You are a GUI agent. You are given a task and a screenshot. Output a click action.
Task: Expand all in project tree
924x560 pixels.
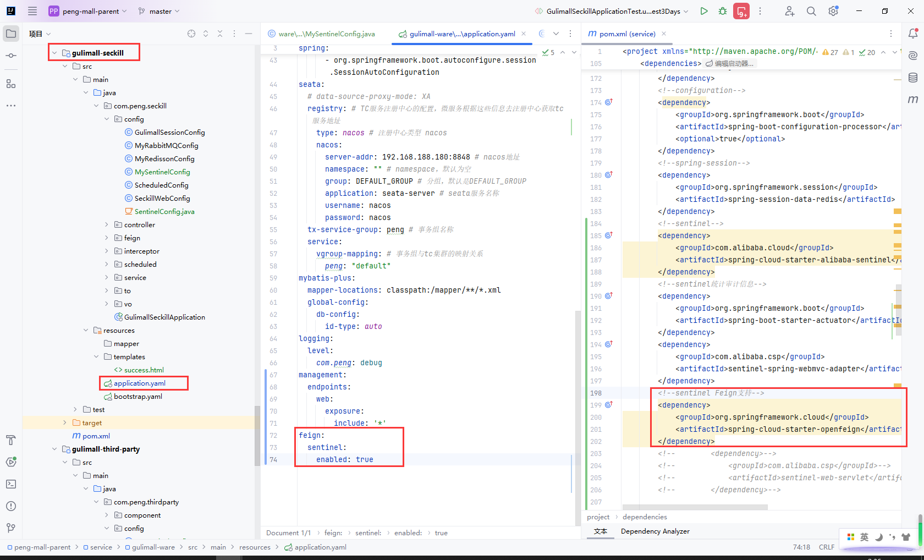click(206, 34)
